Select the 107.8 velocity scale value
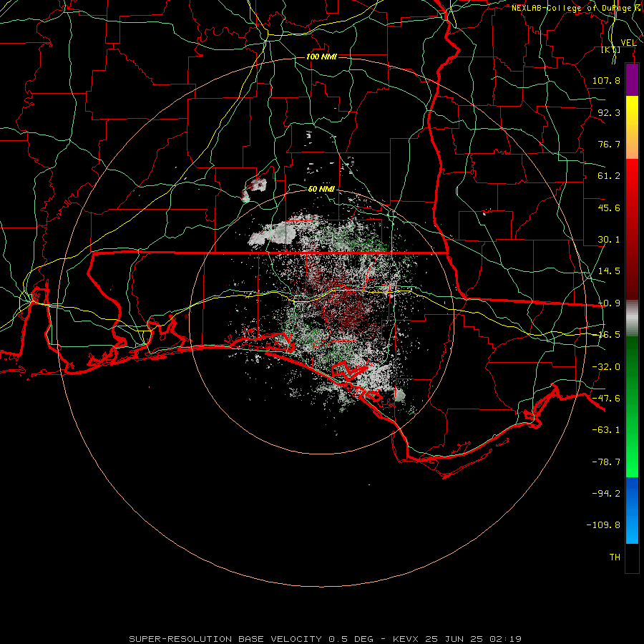644x644 pixels. pos(606,80)
